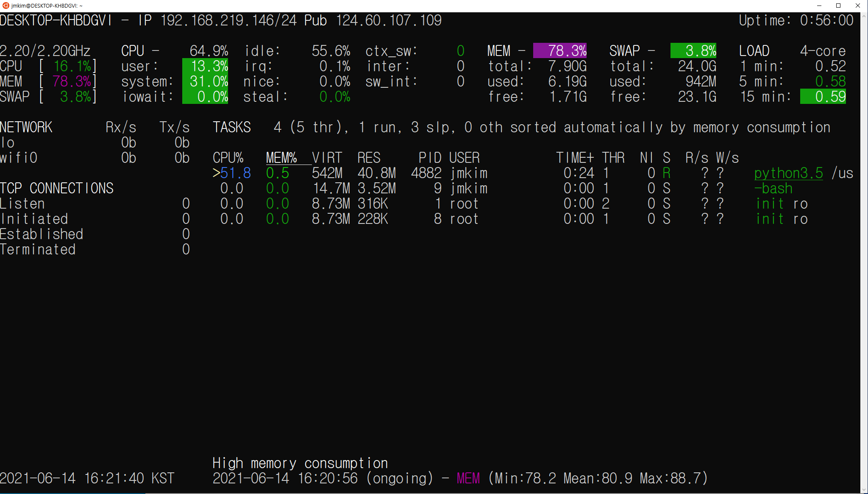The width and height of the screenshot is (868, 494).
Task: Click the TCP CONNECTIONS section title
Action: tap(57, 188)
